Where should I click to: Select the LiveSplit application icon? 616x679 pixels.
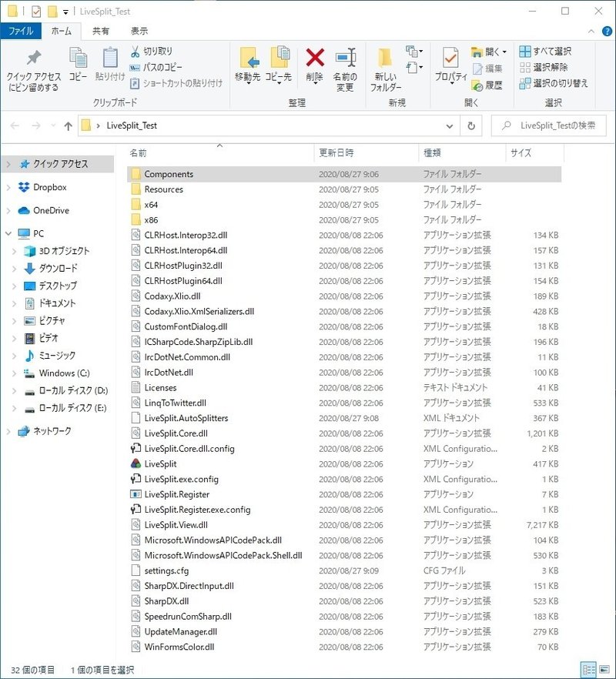coord(136,463)
